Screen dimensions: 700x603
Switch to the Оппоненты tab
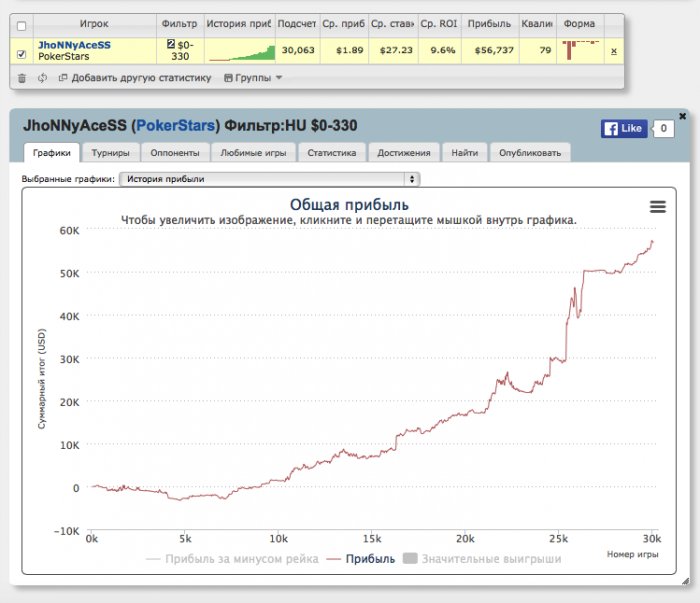175,153
